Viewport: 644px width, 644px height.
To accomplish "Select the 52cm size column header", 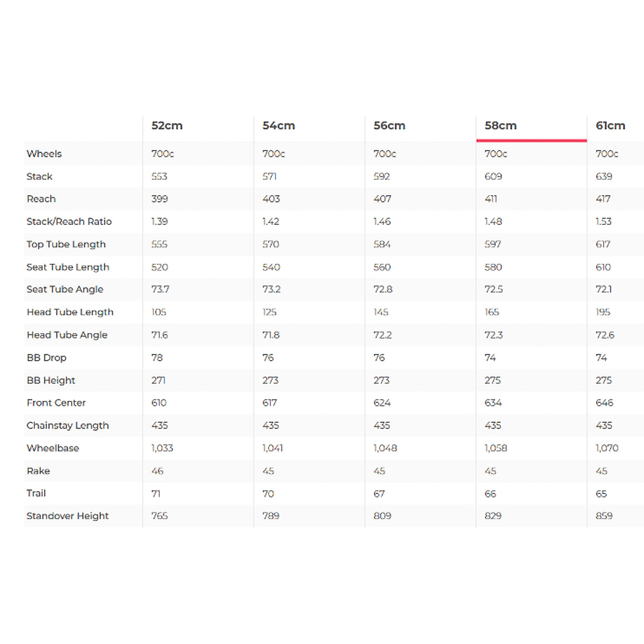I will coord(167,126).
